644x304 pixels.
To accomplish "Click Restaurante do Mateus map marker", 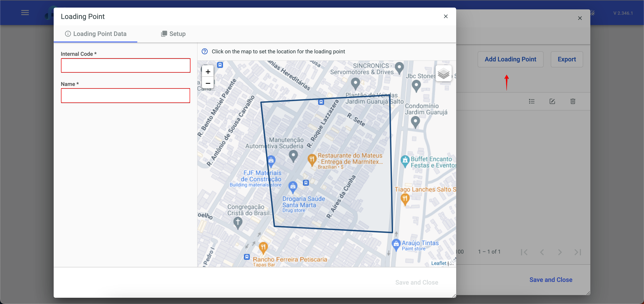I will [x=312, y=159].
